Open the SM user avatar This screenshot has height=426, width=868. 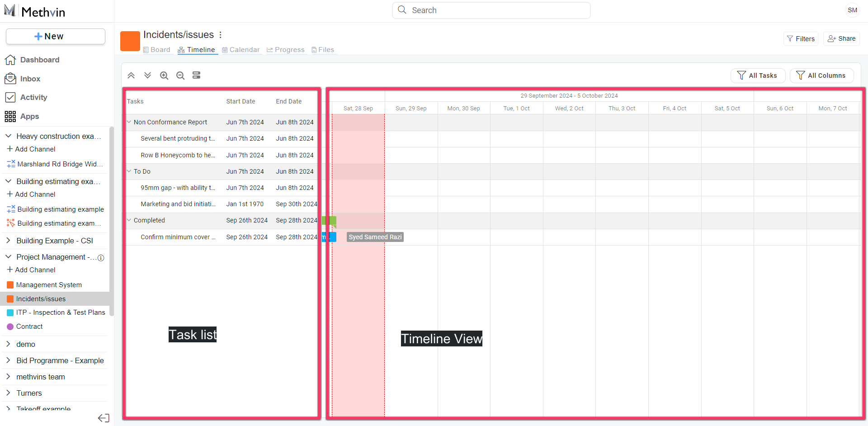click(852, 10)
